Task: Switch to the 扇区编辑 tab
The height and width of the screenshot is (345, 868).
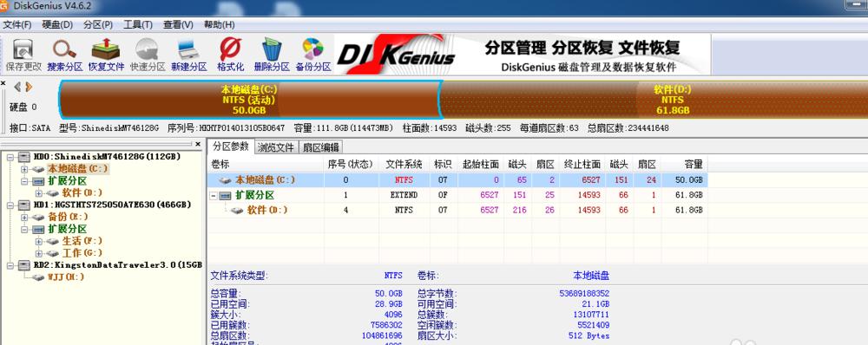Action: 320,147
